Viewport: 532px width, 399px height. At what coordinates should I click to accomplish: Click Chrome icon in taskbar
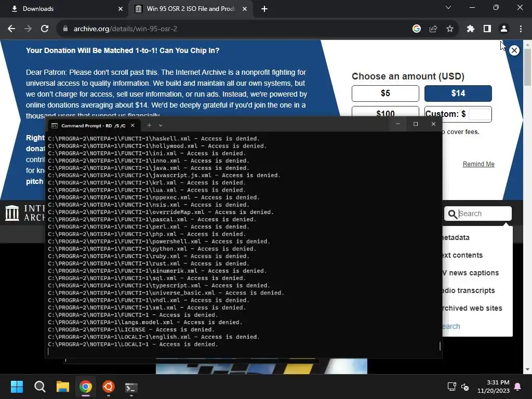coord(86,387)
